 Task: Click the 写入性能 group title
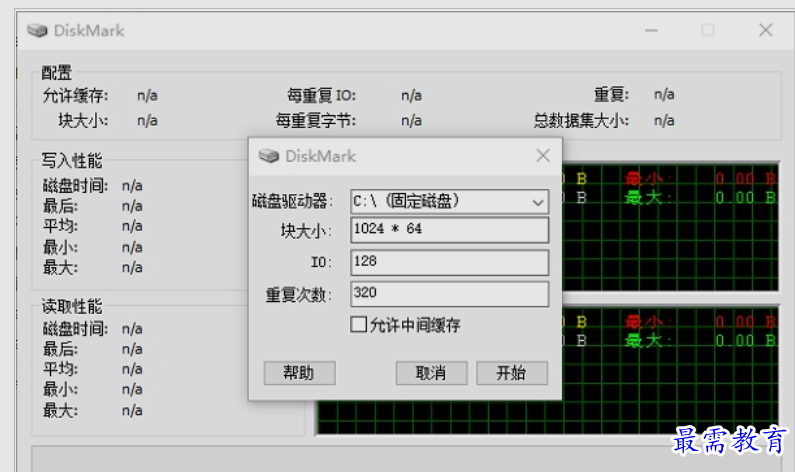(x=72, y=161)
